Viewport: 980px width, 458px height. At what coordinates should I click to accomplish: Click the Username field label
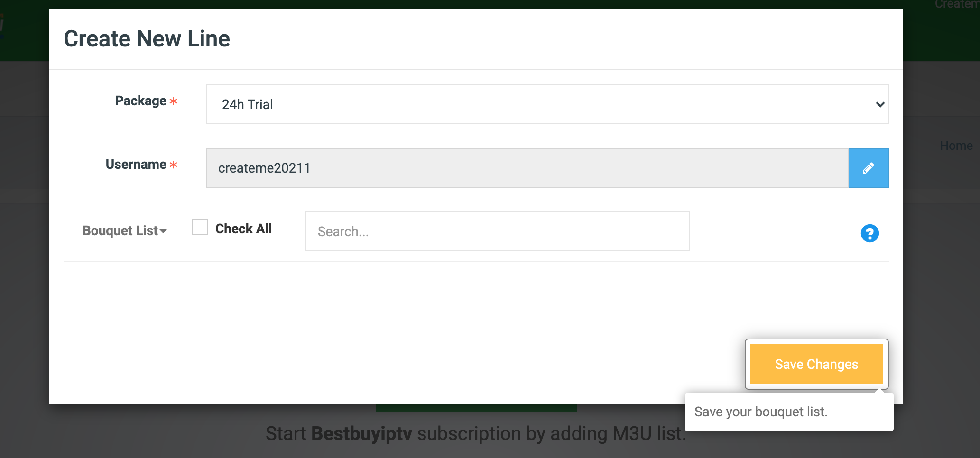click(x=136, y=165)
